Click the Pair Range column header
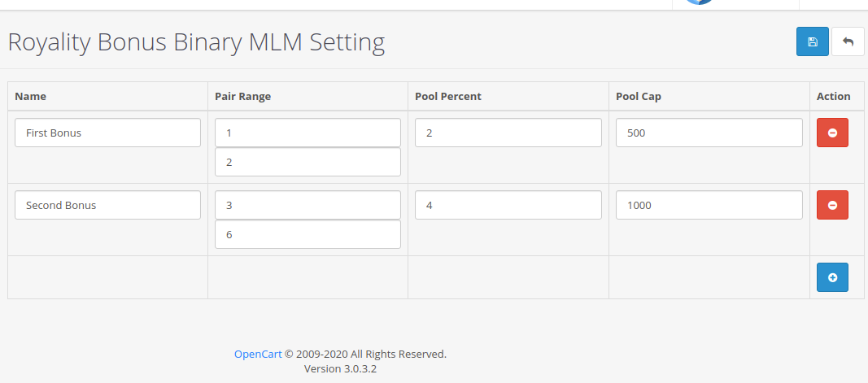Image resolution: width=868 pixels, height=383 pixels. click(242, 96)
